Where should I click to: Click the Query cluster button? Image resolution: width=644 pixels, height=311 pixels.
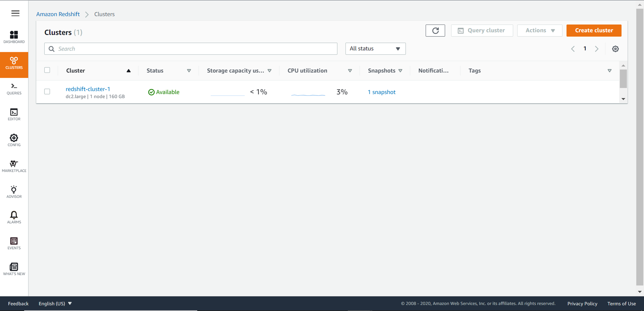click(482, 31)
